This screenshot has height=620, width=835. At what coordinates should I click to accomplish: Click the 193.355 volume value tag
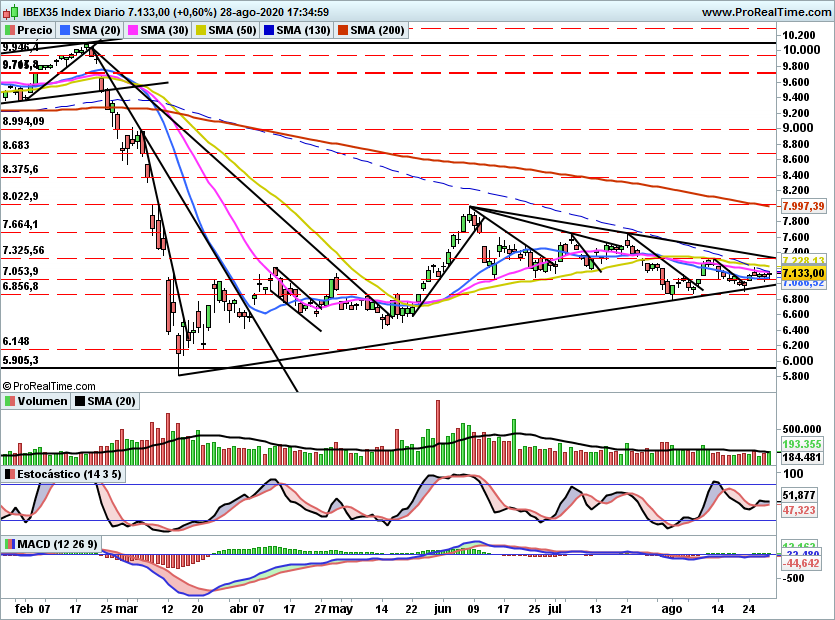(x=802, y=444)
